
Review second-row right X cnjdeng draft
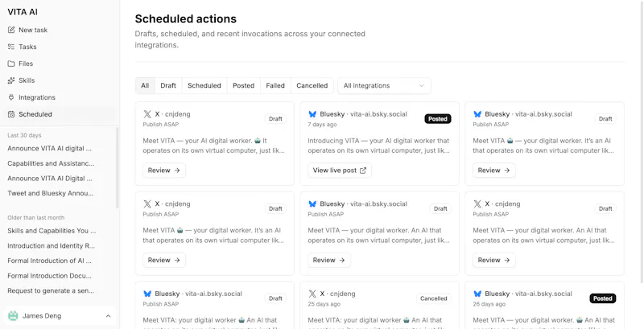tap(494, 260)
